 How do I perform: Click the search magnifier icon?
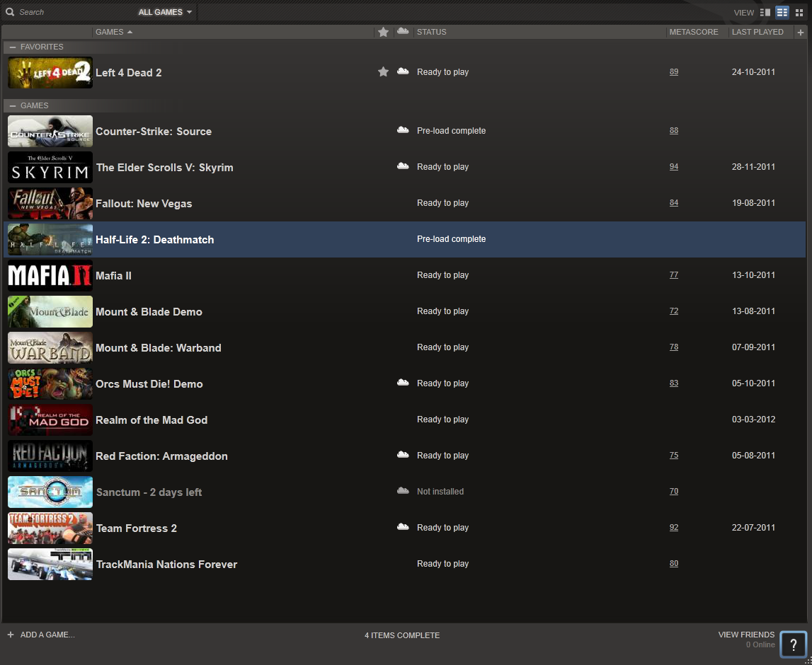(10, 11)
